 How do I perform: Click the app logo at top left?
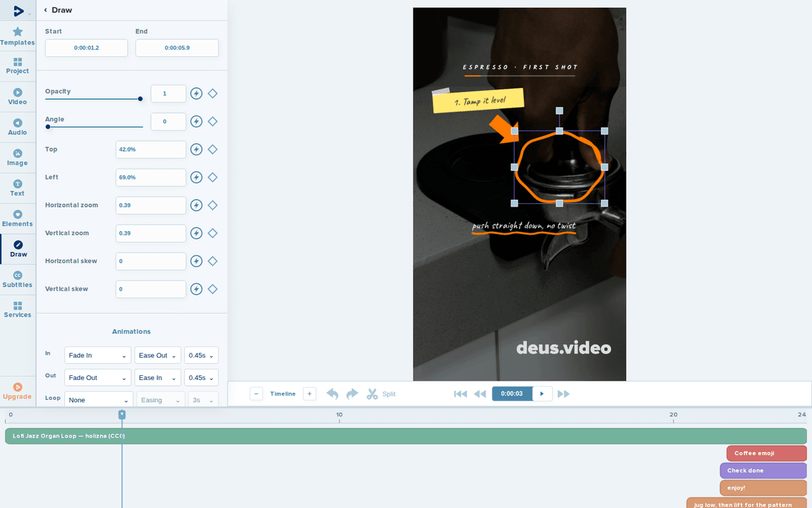(18, 10)
